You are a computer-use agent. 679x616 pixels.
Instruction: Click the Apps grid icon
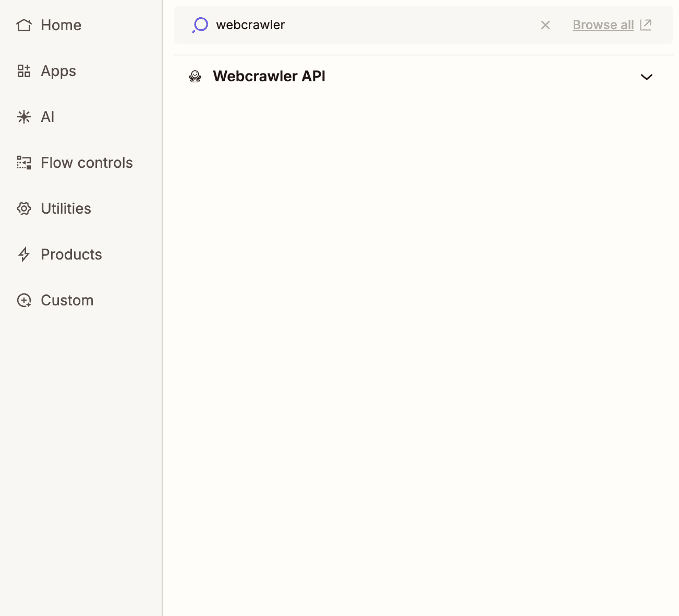coord(24,71)
